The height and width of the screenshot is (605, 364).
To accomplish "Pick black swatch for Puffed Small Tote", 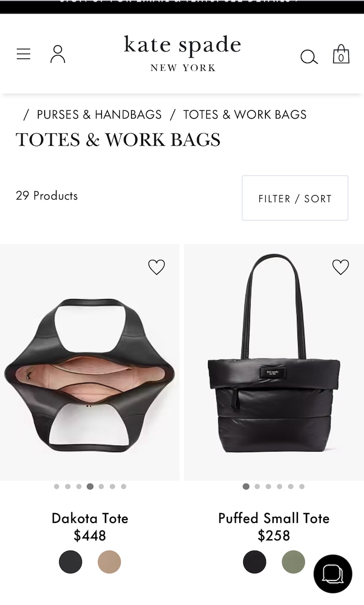I will (255, 562).
